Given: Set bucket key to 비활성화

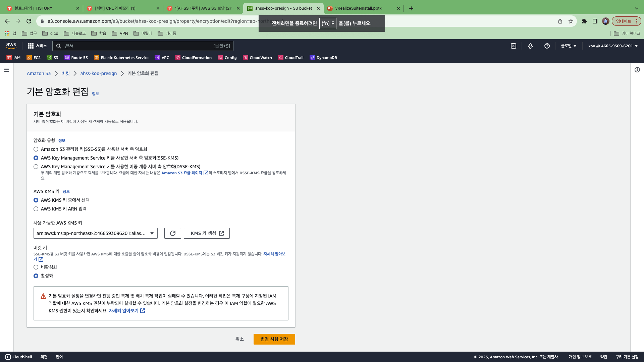Looking at the screenshot, I should 36,267.
